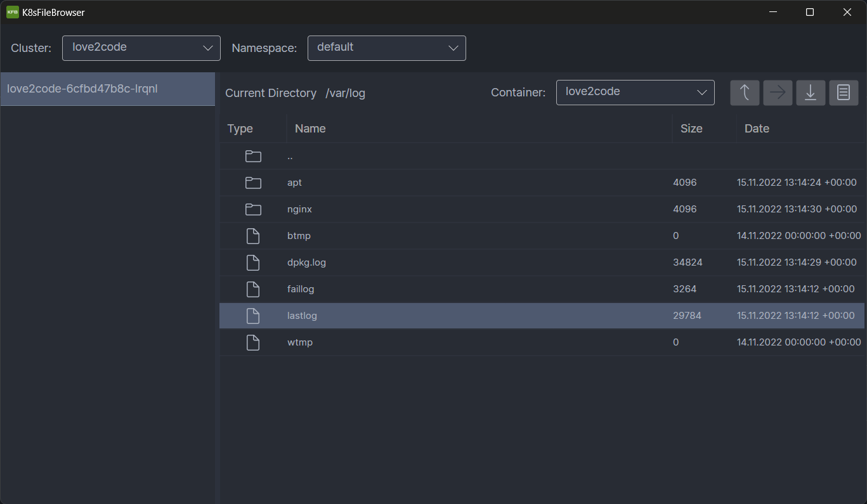Click the download file icon

pyautogui.click(x=811, y=93)
